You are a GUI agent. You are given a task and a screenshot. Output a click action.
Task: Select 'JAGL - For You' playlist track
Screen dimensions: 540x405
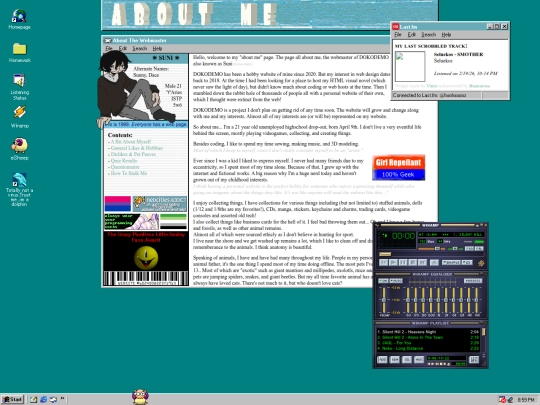click(428, 343)
